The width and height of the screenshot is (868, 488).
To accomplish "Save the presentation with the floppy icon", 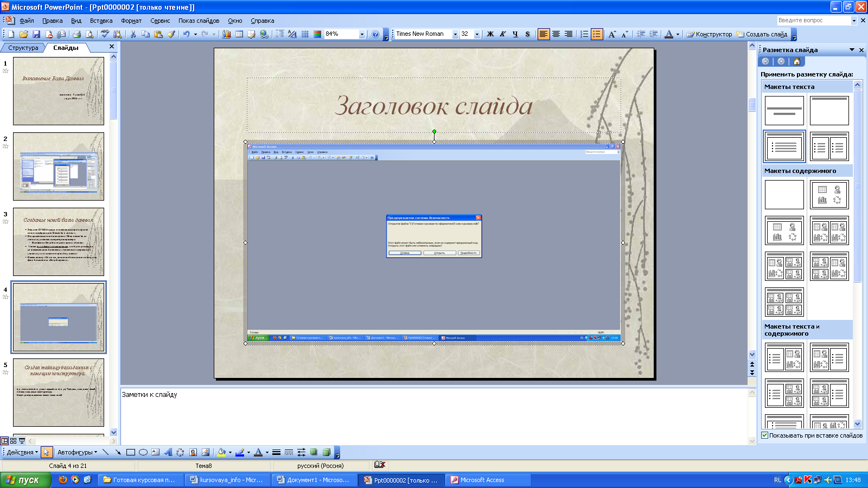I will tap(36, 34).
